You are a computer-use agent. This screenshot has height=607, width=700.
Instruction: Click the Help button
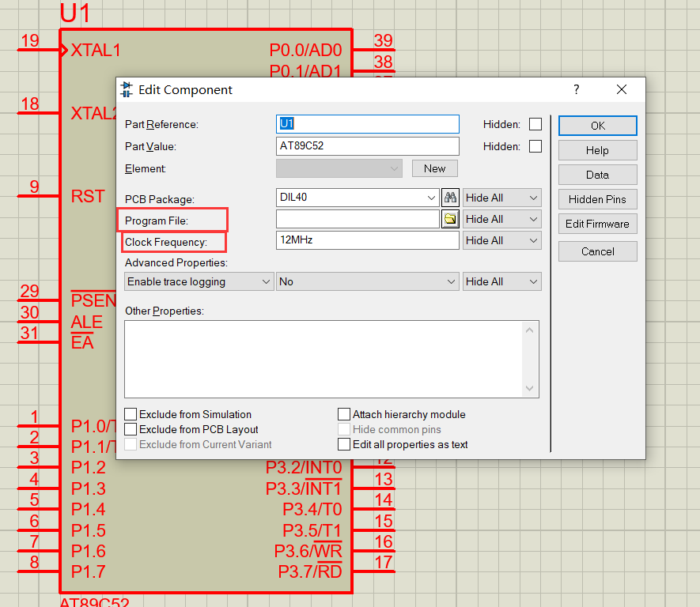click(x=597, y=150)
